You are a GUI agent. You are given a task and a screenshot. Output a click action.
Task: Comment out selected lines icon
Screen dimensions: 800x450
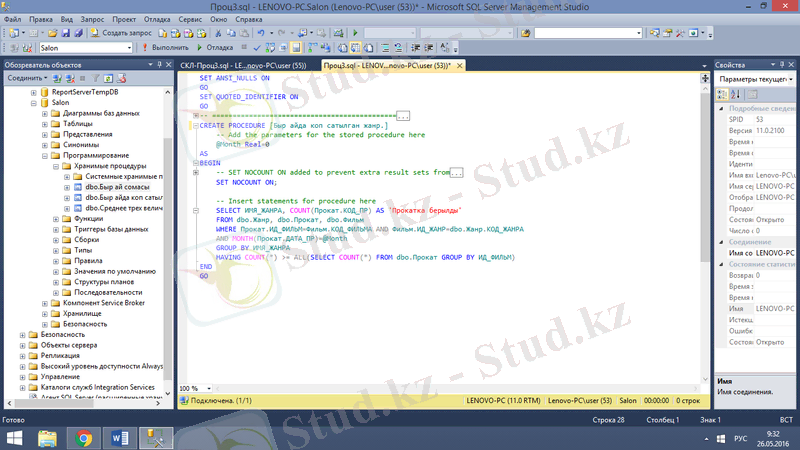[386, 48]
